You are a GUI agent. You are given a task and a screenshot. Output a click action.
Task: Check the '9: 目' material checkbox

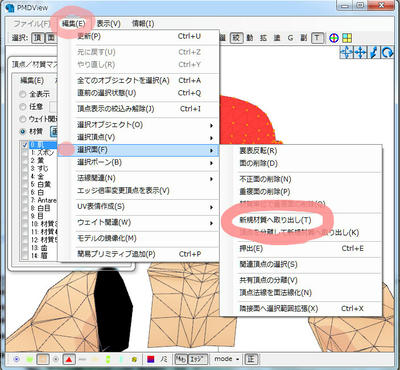pyautogui.click(x=25, y=216)
